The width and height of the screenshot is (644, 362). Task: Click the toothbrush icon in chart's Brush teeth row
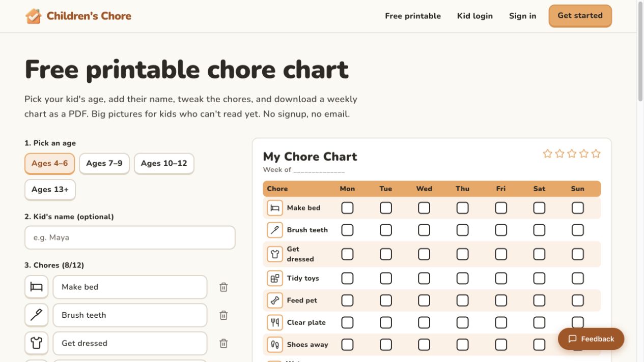[275, 230]
